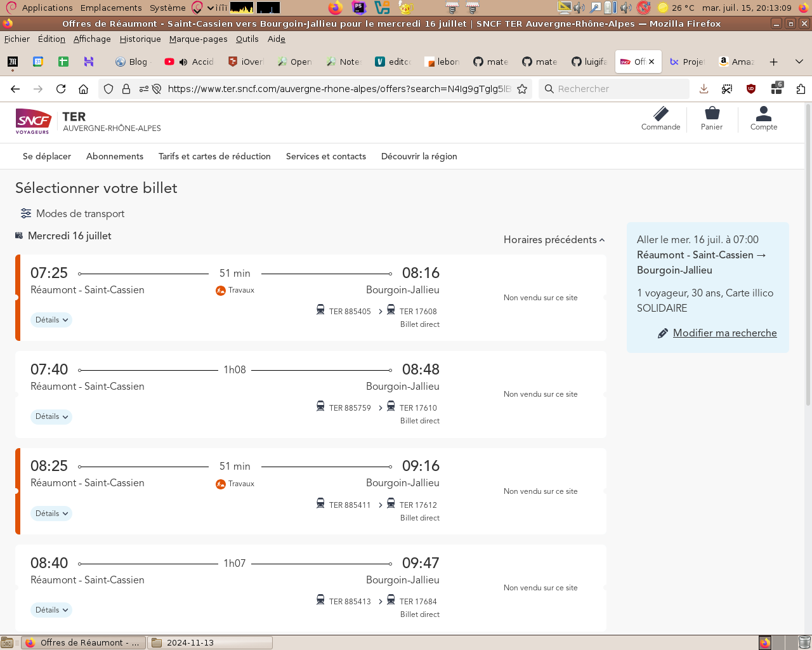Show Horaires précédents earlier trains
Screen dimensions: 812x650
click(554, 239)
